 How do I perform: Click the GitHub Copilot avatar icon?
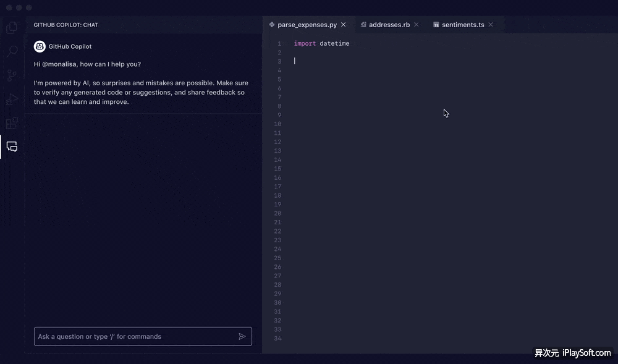[40, 46]
